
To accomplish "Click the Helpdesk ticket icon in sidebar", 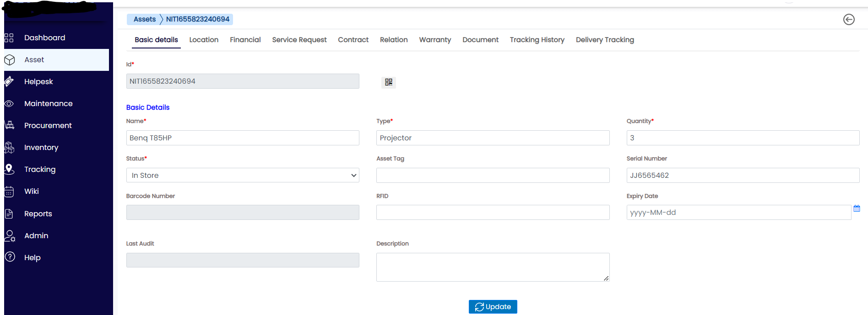I will (9, 81).
